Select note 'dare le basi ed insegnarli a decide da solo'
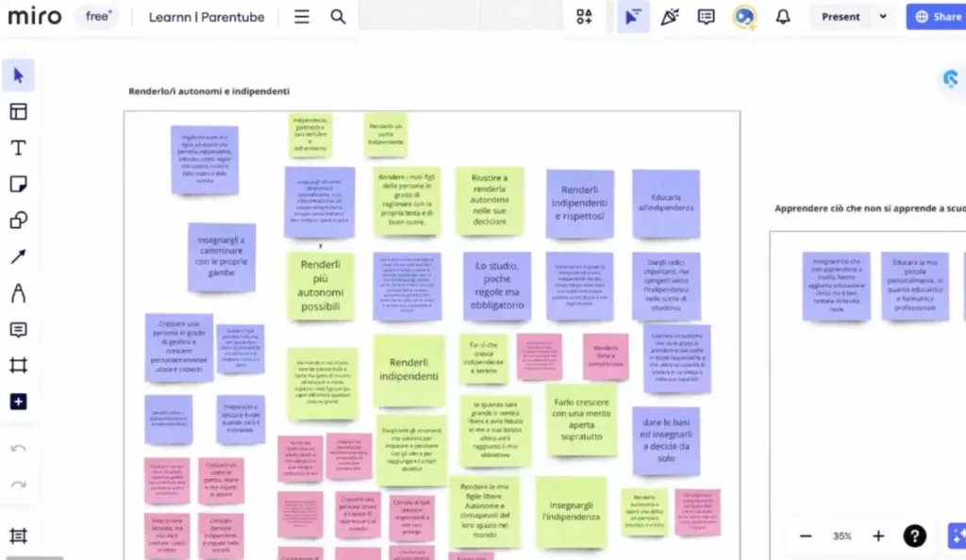Image resolution: width=966 pixels, height=560 pixels. tap(666, 440)
